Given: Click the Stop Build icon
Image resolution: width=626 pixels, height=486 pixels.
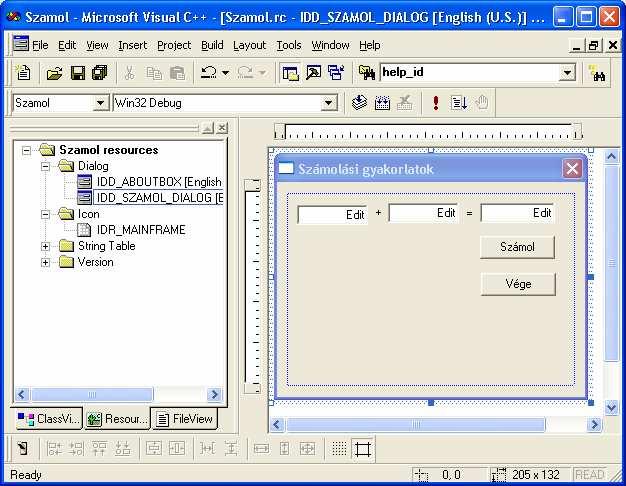Looking at the screenshot, I should pos(404,103).
